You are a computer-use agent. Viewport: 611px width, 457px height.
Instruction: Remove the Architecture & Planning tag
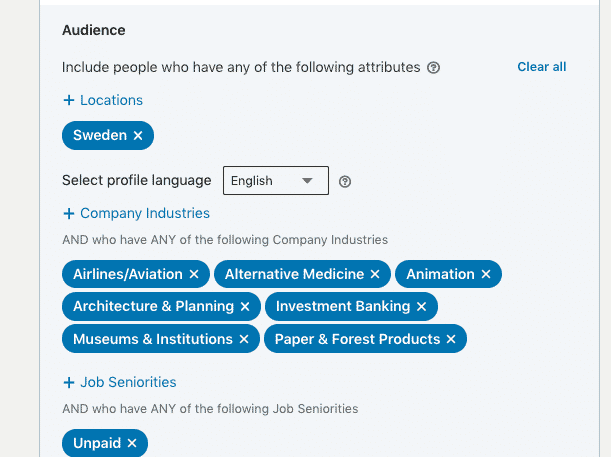tap(245, 307)
